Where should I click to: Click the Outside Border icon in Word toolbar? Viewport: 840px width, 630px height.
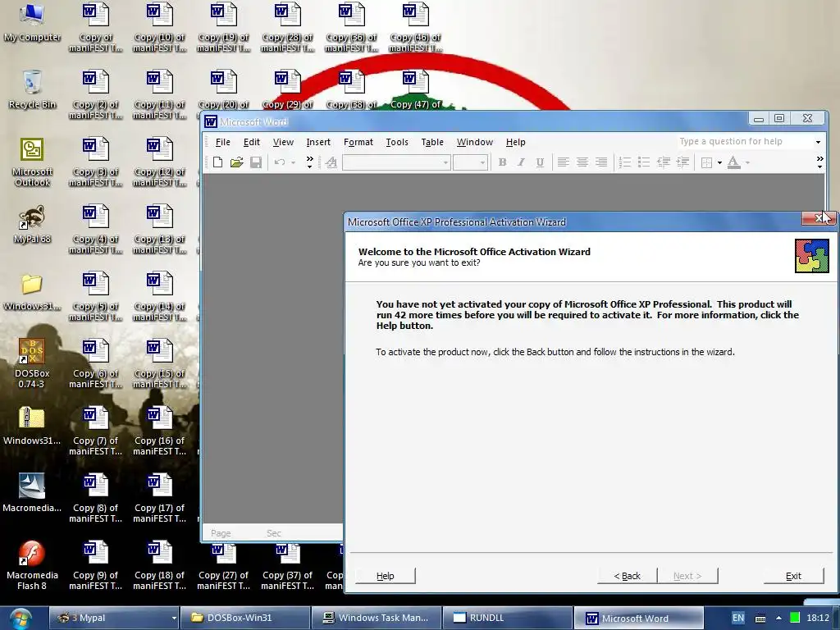706,162
